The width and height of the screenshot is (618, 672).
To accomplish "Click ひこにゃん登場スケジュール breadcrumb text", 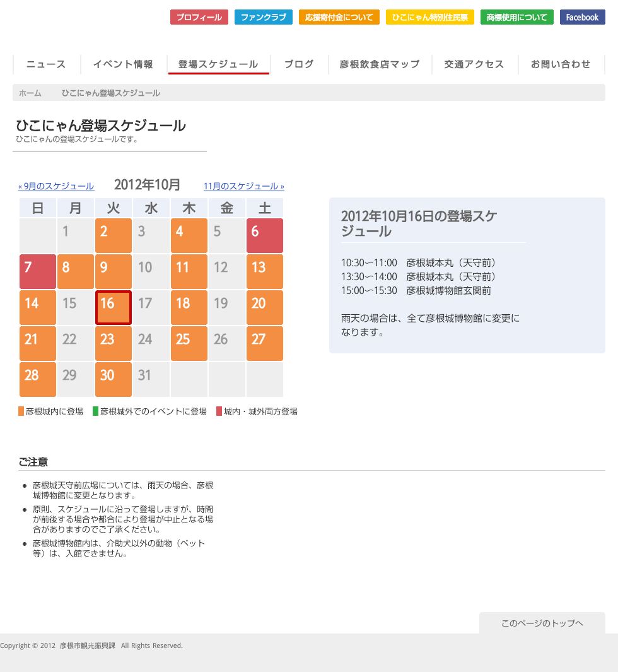I will pyautogui.click(x=110, y=93).
